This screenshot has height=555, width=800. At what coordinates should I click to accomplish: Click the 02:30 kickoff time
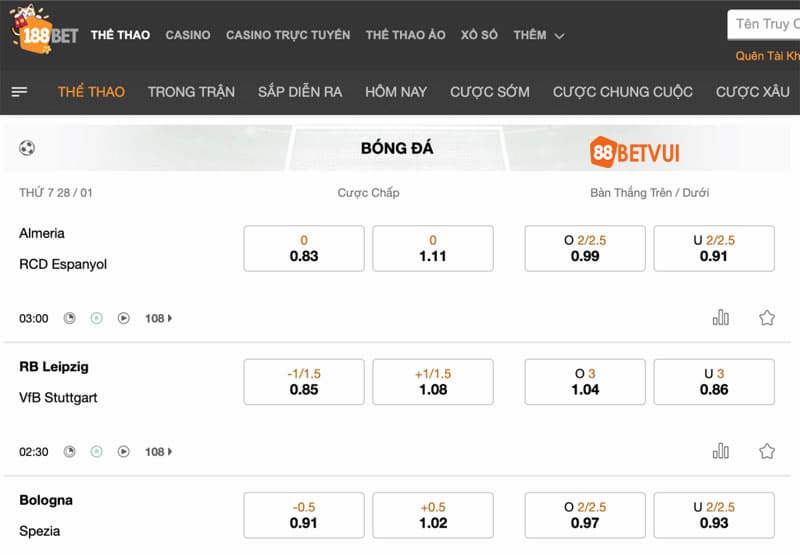coord(34,451)
